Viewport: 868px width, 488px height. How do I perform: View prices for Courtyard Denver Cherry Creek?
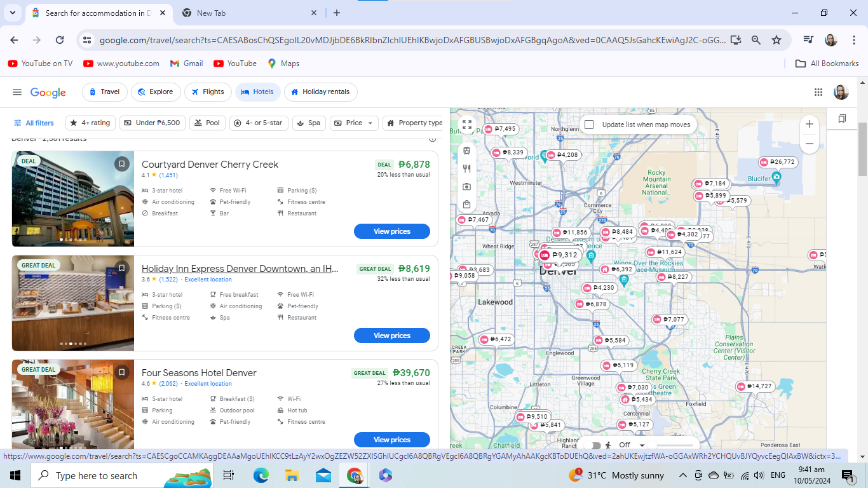tap(392, 231)
